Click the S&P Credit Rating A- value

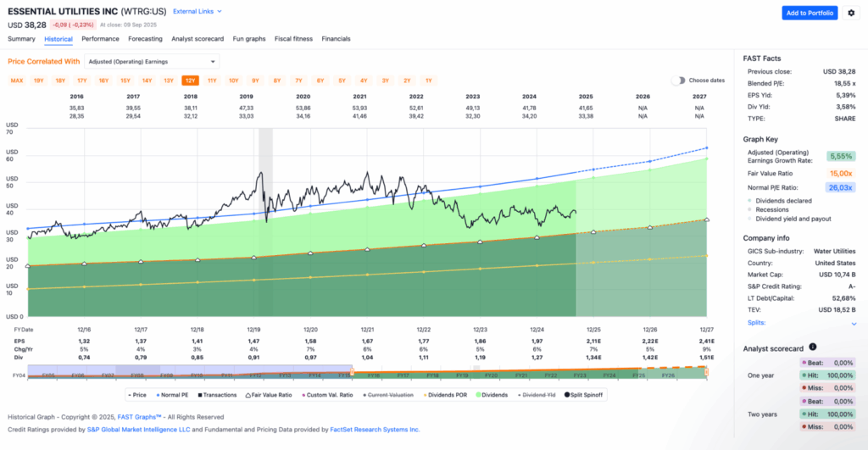point(852,286)
